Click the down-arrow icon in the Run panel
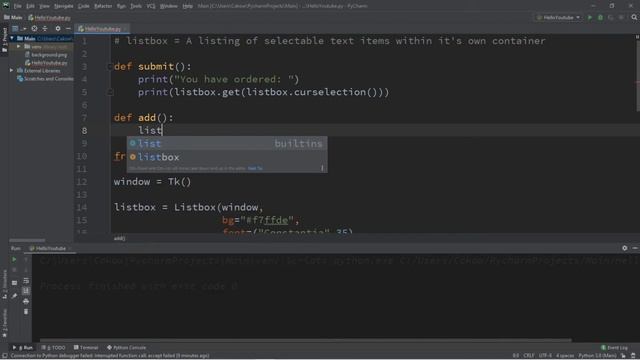The image size is (640, 360). click(x=26, y=270)
